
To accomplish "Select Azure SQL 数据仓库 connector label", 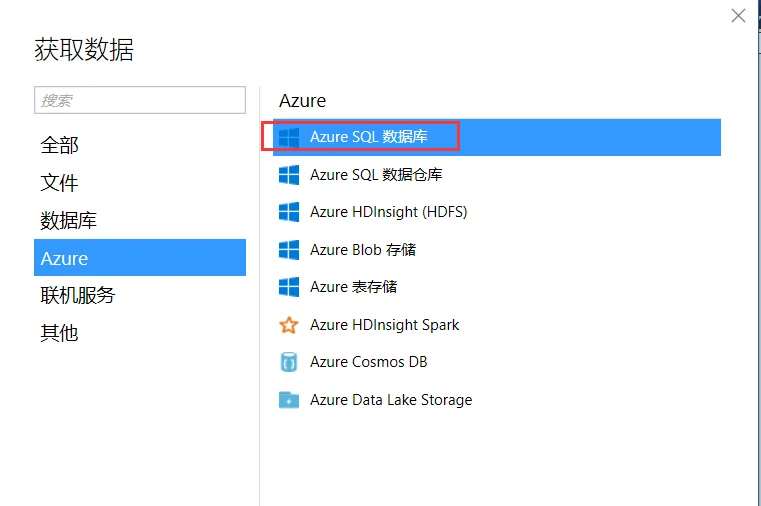I will (376, 175).
